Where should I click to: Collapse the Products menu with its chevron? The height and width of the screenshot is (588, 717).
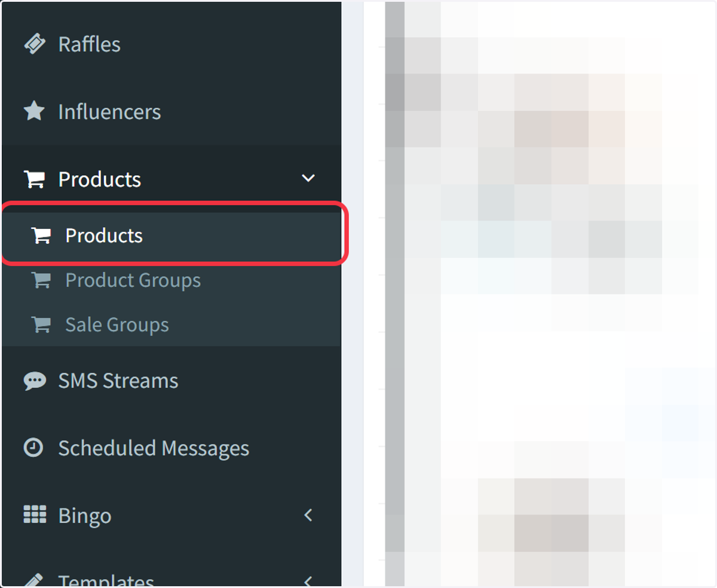(308, 178)
